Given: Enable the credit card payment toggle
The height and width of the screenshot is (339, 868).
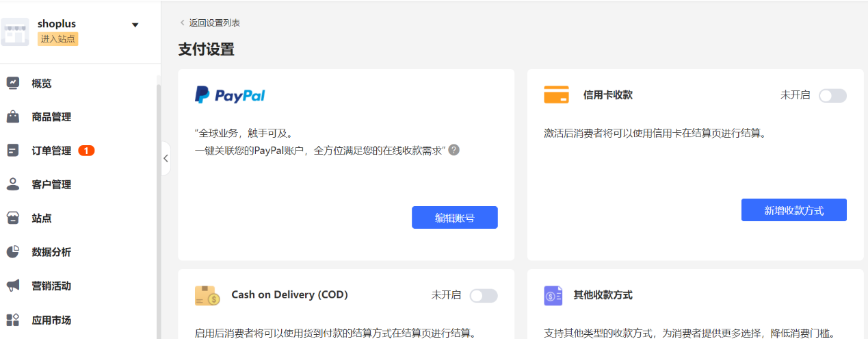Looking at the screenshot, I should (832, 96).
